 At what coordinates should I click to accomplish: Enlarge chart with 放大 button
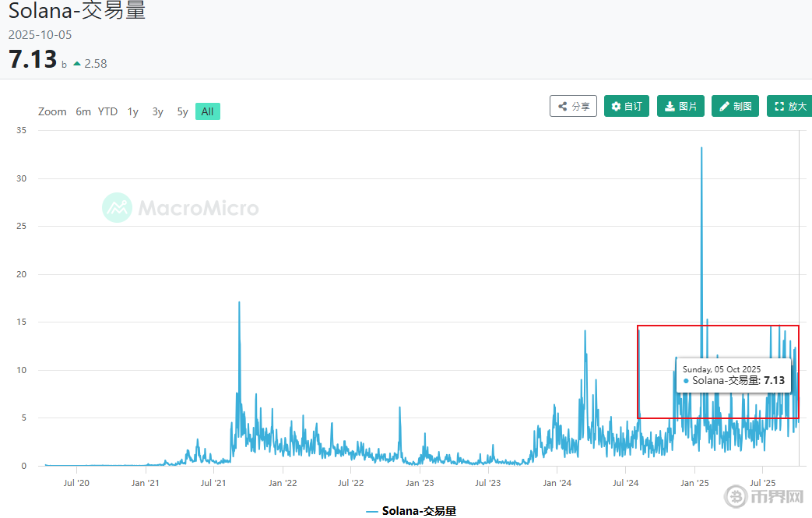click(789, 106)
